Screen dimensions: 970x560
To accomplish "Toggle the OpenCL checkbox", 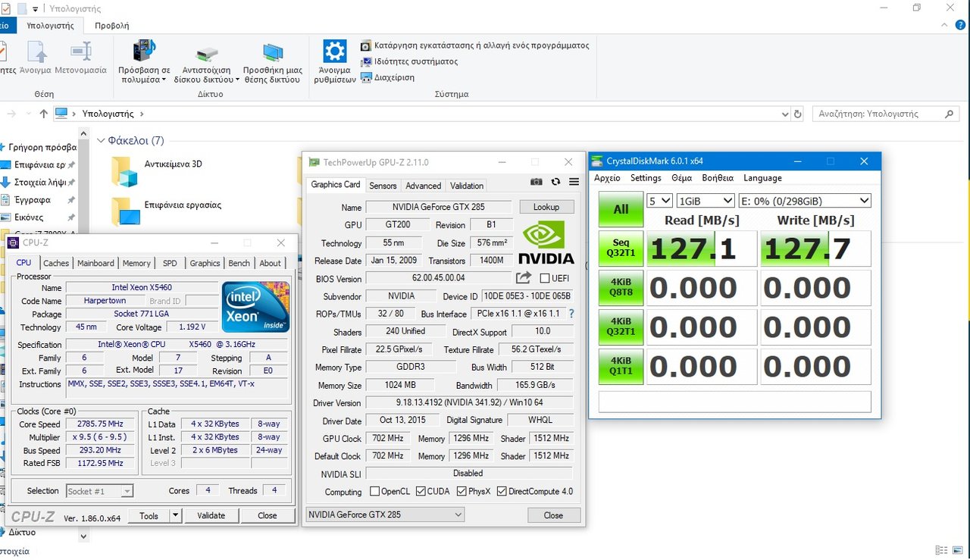I will [x=374, y=492].
